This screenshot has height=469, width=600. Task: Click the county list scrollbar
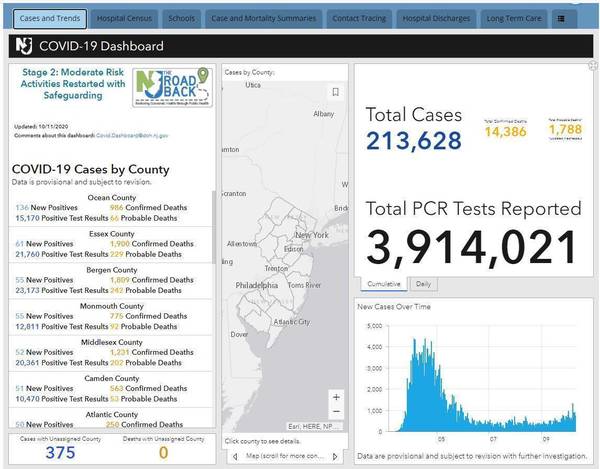coord(214,226)
